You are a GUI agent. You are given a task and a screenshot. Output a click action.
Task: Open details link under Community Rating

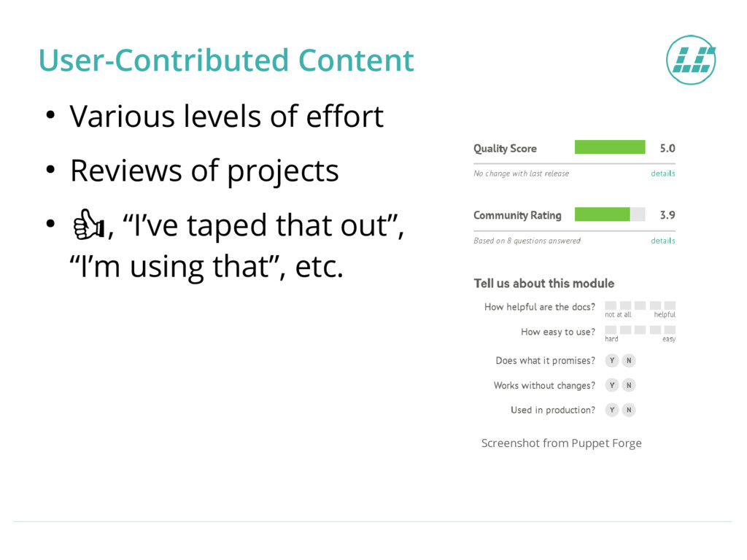(x=662, y=241)
